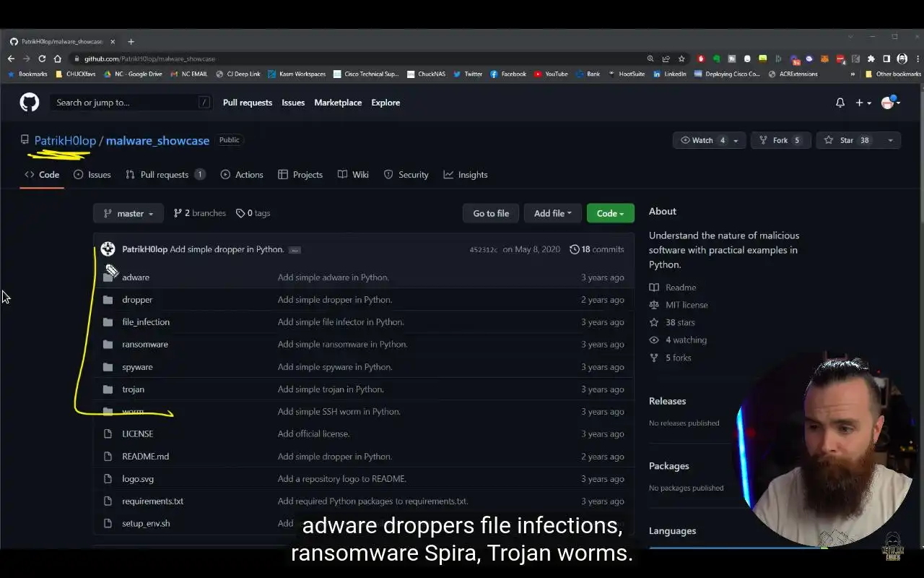Select the Actions tab
924x578 pixels.
click(242, 175)
